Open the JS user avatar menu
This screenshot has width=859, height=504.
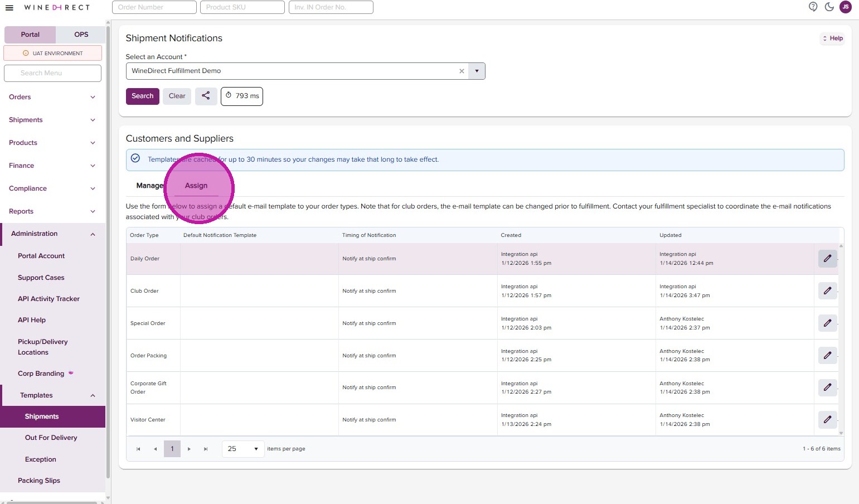[x=846, y=7]
